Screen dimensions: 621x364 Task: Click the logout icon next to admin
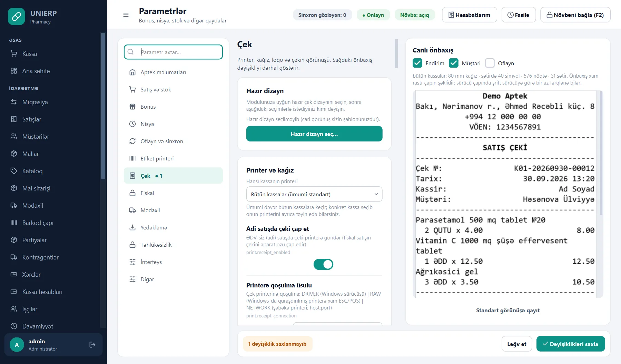[92, 345]
